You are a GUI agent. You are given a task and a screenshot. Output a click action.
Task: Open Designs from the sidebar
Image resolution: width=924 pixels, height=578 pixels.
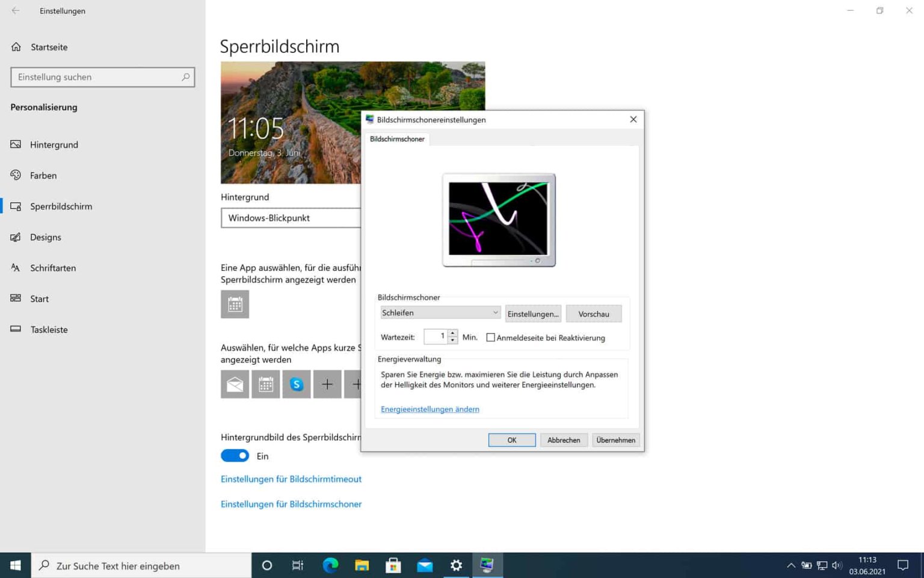click(46, 237)
